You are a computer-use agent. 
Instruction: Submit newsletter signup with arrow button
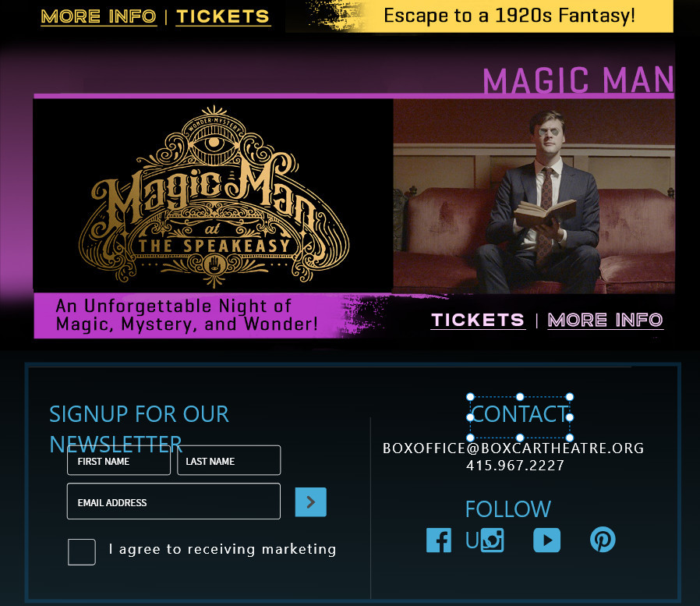pyautogui.click(x=311, y=502)
